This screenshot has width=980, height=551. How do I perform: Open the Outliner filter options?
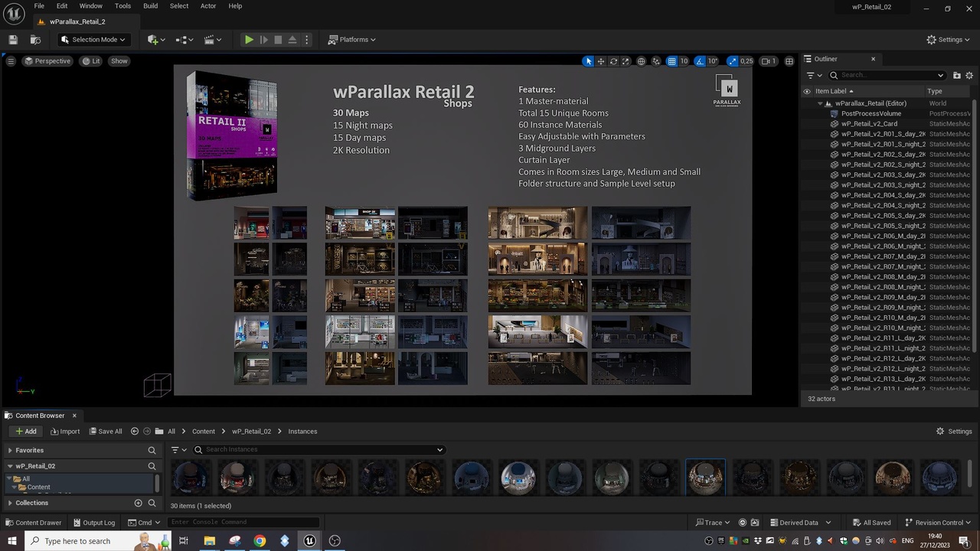(x=814, y=75)
